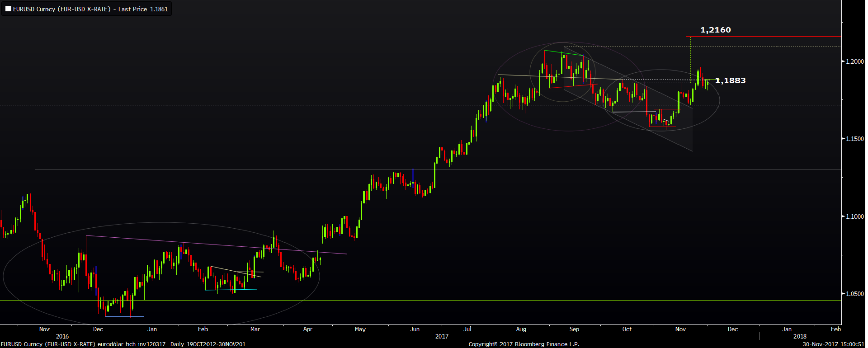
Task: Click the 2018 year label
Action: [x=800, y=336]
